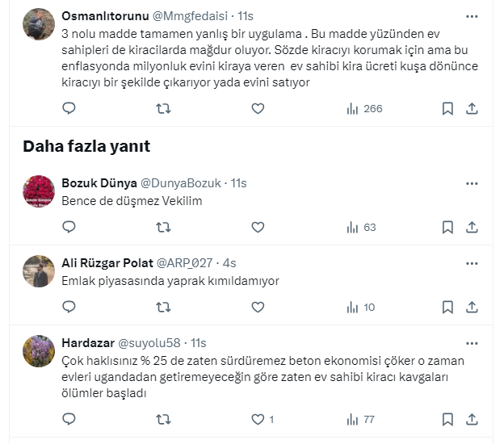Retweet Osmanlıtorunu's post

coord(163,108)
